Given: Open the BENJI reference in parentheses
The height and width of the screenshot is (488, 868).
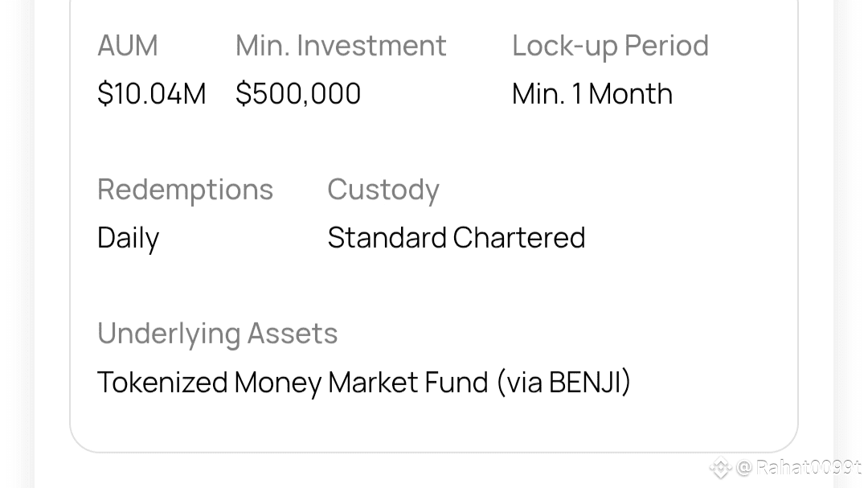Looking at the screenshot, I should pos(585,382).
